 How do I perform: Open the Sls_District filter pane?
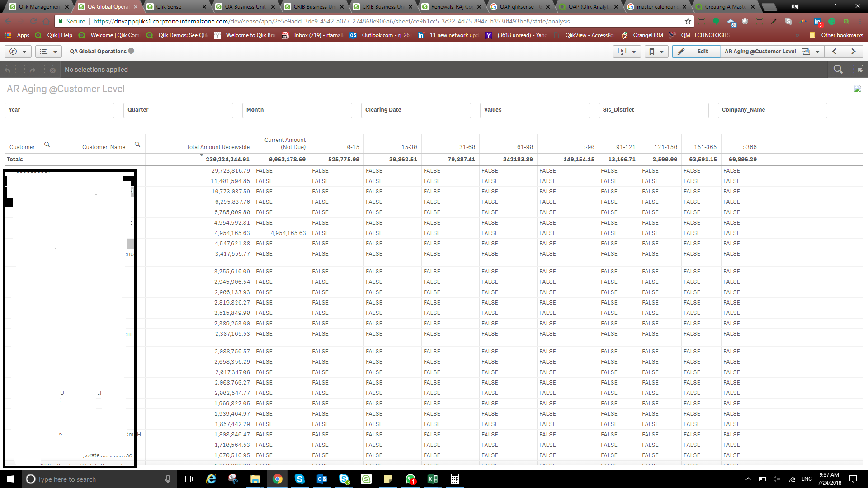point(654,110)
